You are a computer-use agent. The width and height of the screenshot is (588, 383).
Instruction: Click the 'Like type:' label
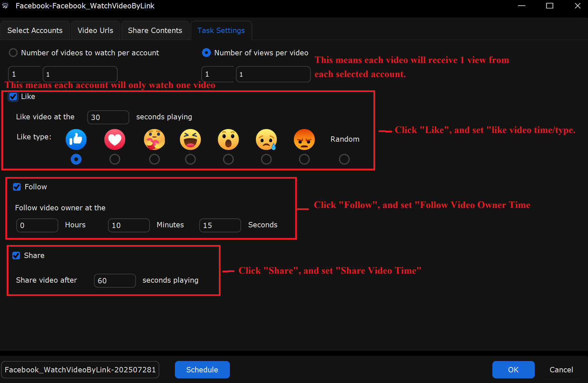34,137
